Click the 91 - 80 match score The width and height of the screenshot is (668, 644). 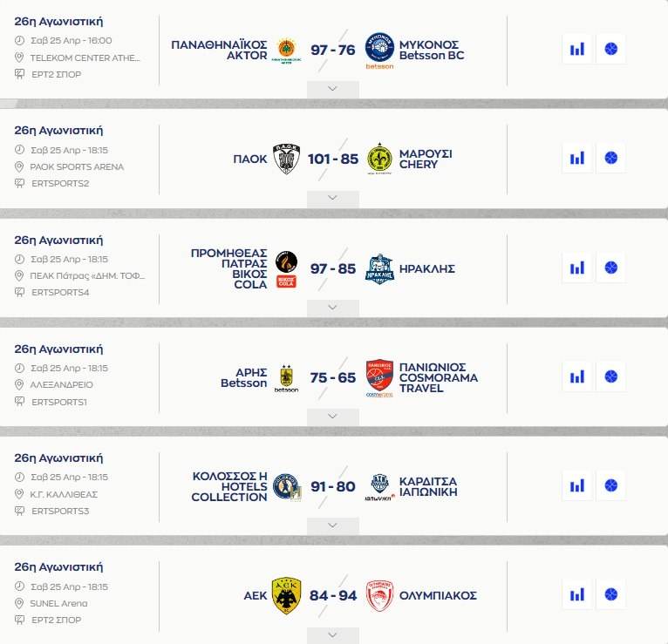333,486
